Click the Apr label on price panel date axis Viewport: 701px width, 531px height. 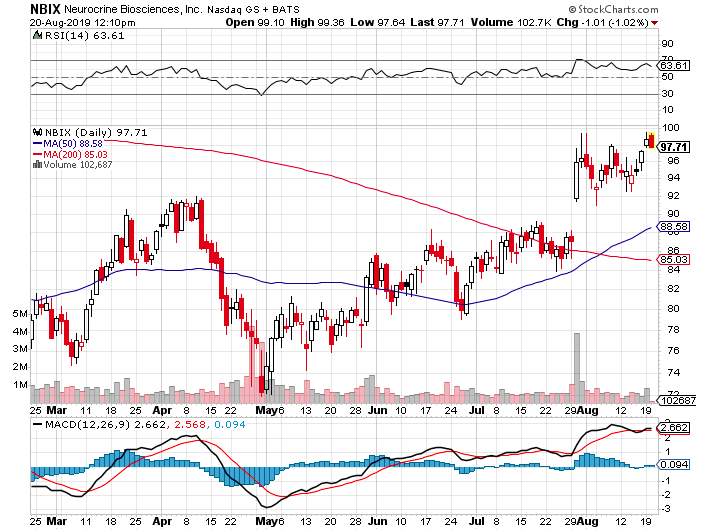162,410
